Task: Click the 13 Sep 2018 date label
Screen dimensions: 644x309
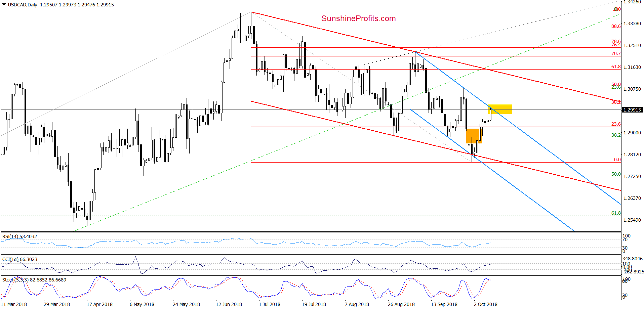Action: tap(444, 304)
